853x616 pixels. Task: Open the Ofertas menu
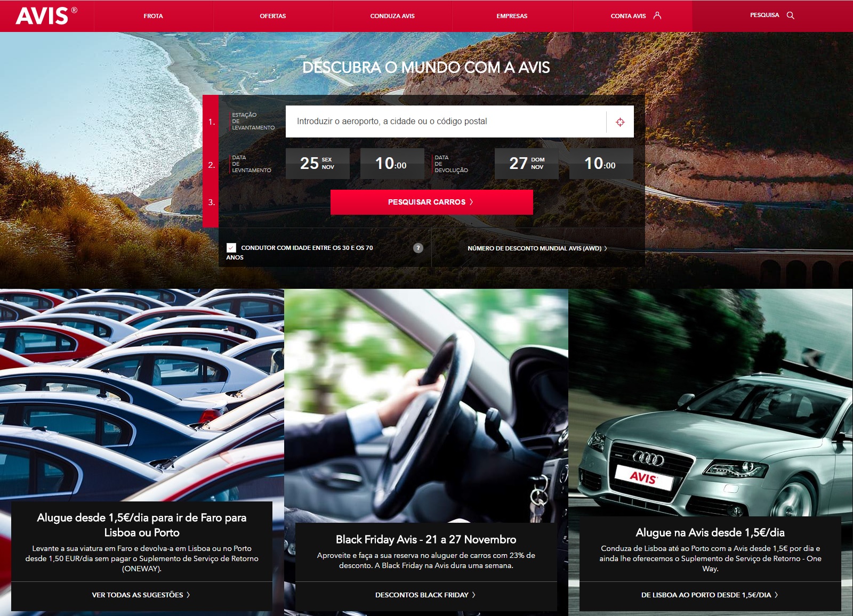tap(272, 16)
